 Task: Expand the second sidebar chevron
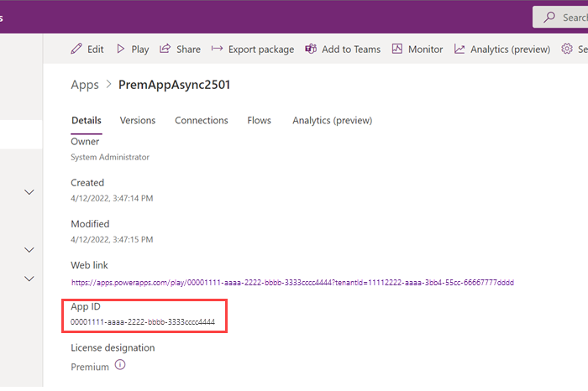(29, 250)
